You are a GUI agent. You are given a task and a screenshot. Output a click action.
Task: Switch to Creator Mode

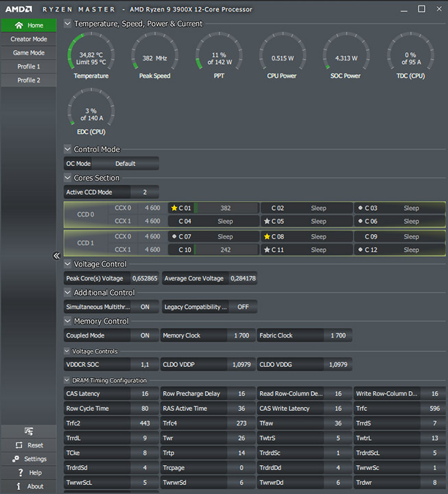tap(29, 39)
